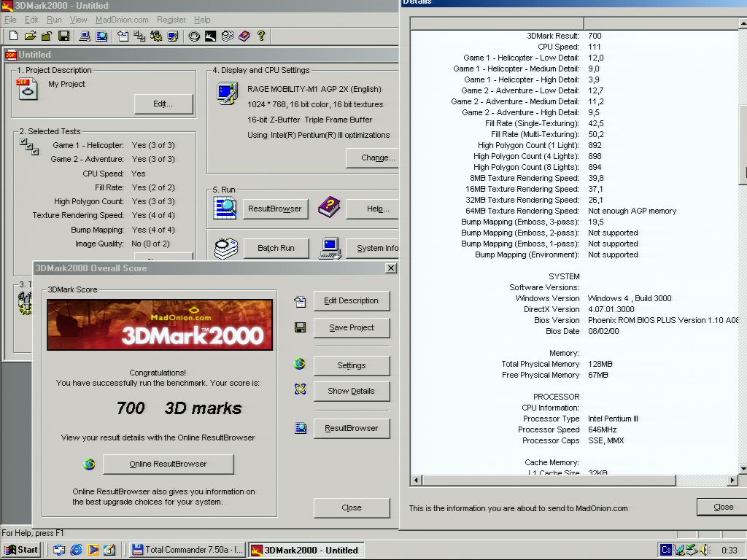Click the Run benchmark ring toolbar icon
Image resolution: width=747 pixels, height=560 pixels.
click(194, 36)
